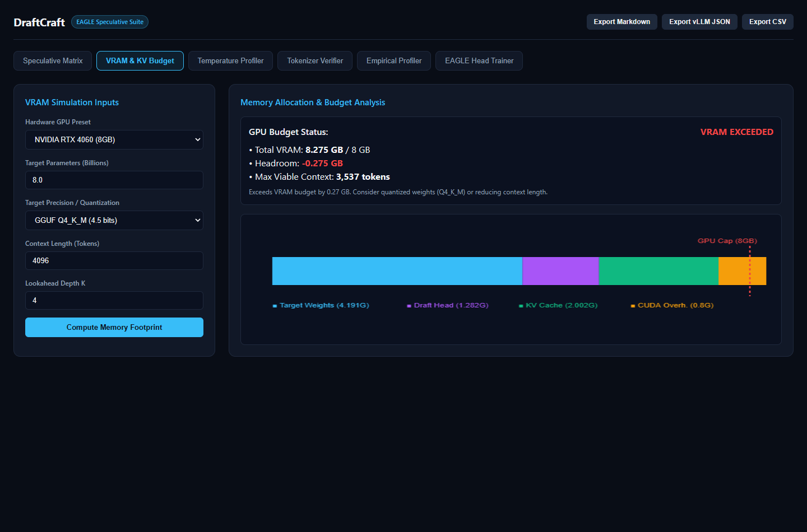The image size is (807, 532).
Task: Click Export vLLM JSON button
Action: click(699, 22)
